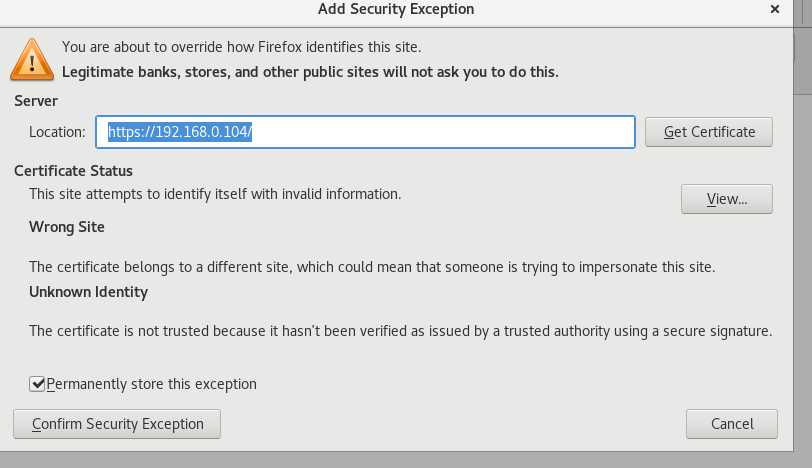This screenshot has width=812, height=468.
Task: Click the 'Location:' field label
Action: click(x=57, y=132)
